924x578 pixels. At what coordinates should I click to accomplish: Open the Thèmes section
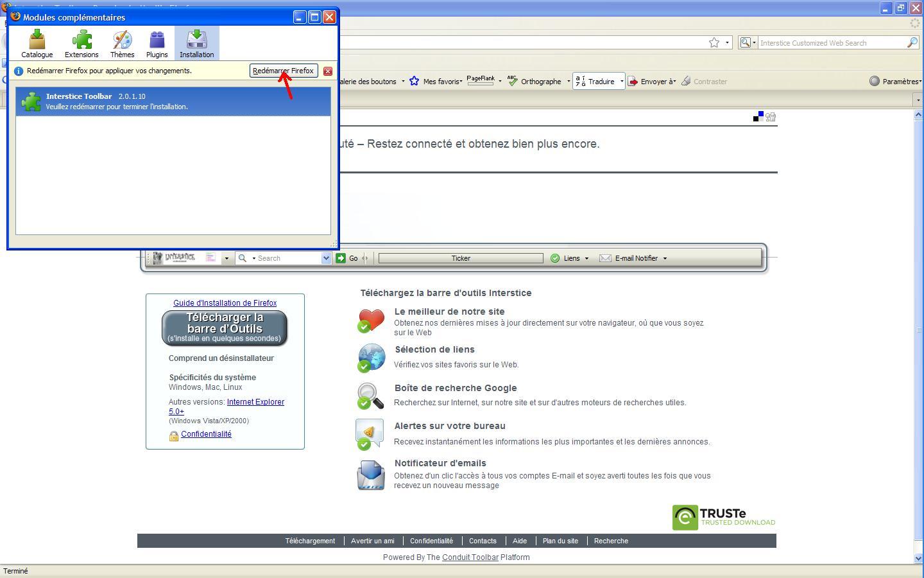(x=122, y=44)
